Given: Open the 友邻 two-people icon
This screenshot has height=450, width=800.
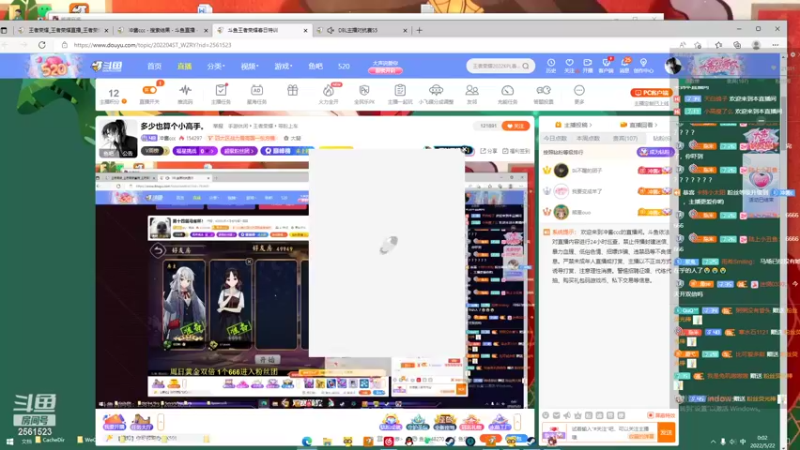Looking at the screenshot, I should 472,90.
